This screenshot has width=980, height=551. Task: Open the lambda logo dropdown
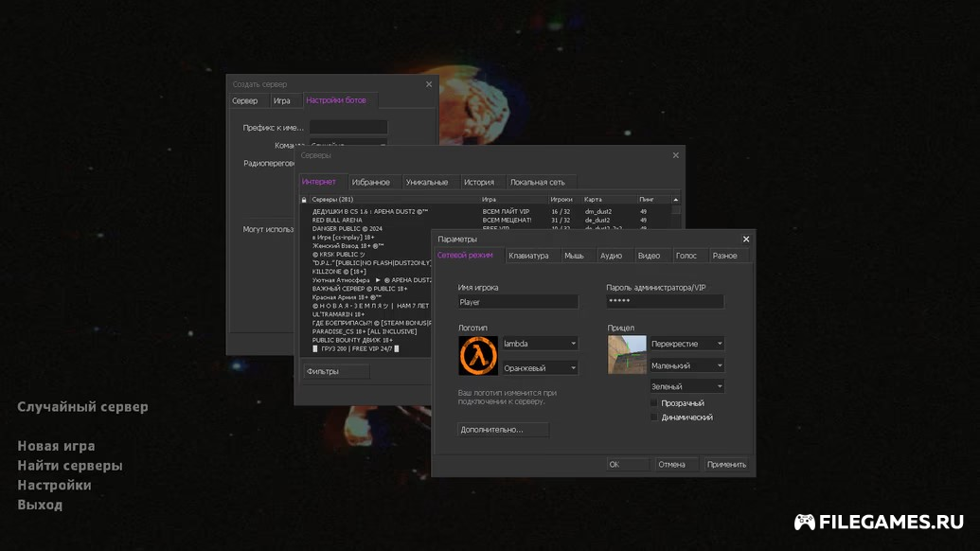(540, 344)
